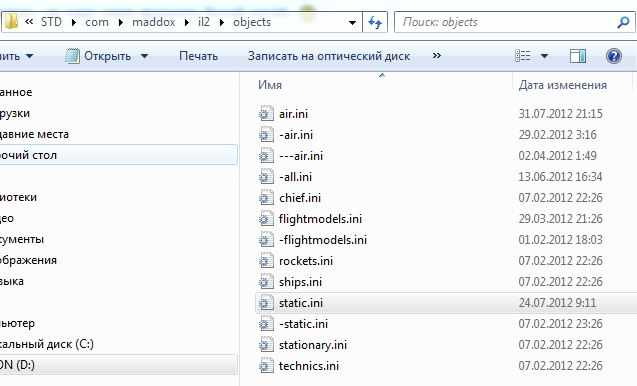This screenshot has height=386, width=637.
Task: Navigate to the STD breadcrumb folder
Action: tap(51, 22)
